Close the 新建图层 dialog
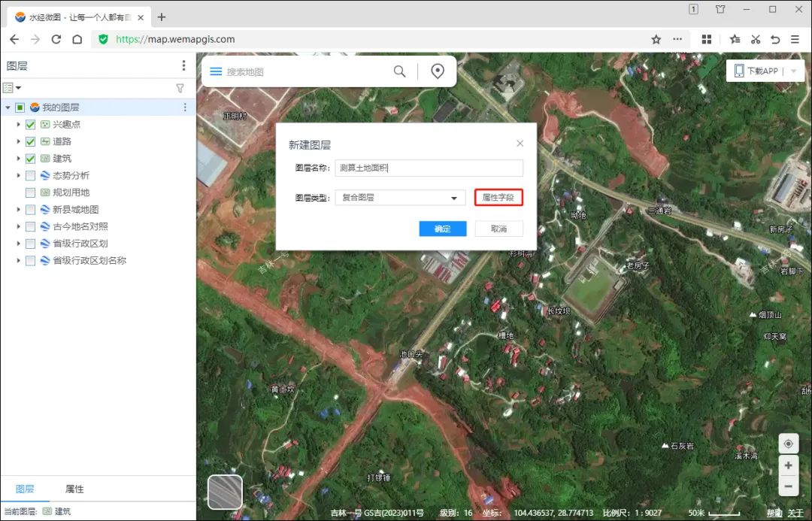The width and height of the screenshot is (812, 521). pyautogui.click(x=520, y=144)
